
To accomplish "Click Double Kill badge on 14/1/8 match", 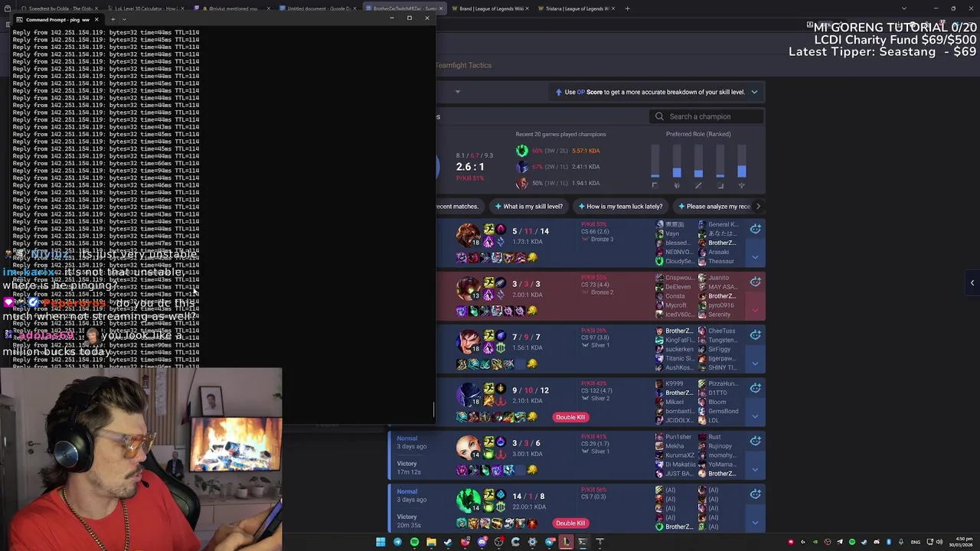I will tap(570, 523).
